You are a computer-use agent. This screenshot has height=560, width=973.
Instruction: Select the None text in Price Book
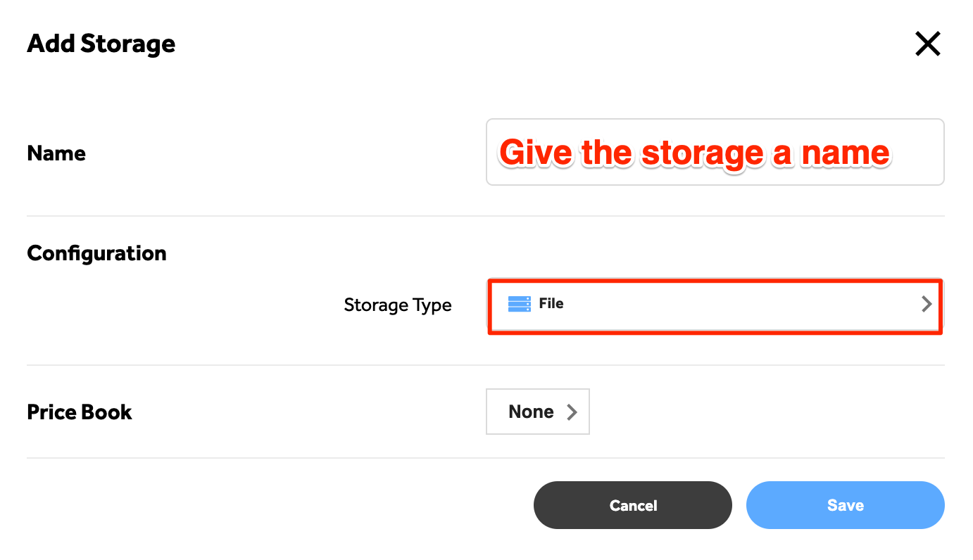click(x=531, y=412)
